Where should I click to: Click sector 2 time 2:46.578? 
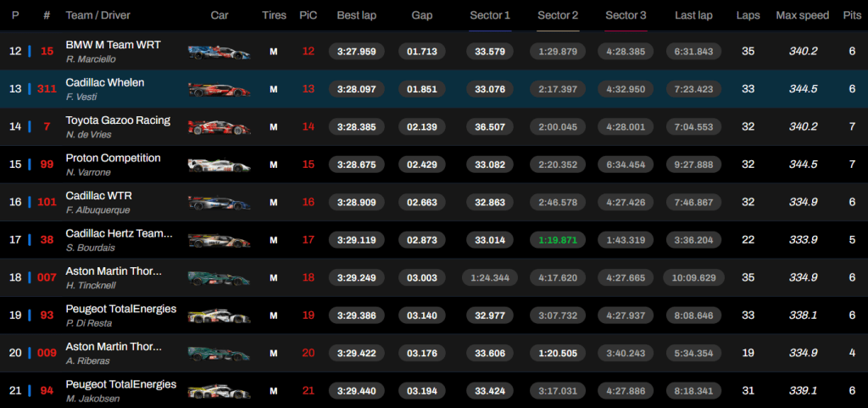pos(558,203)
